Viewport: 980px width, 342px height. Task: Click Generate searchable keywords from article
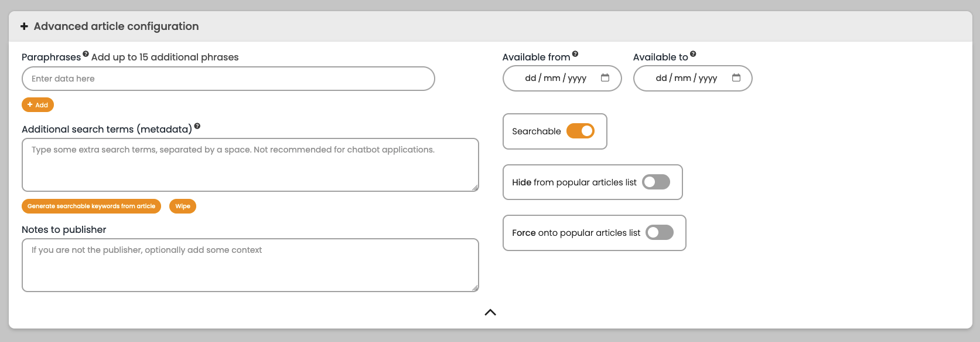(x=91, y=206)
